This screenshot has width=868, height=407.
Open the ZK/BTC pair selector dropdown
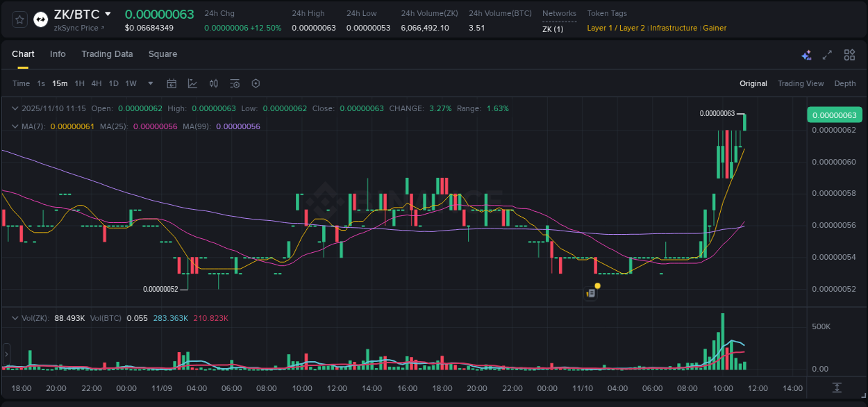click(108, 13)
